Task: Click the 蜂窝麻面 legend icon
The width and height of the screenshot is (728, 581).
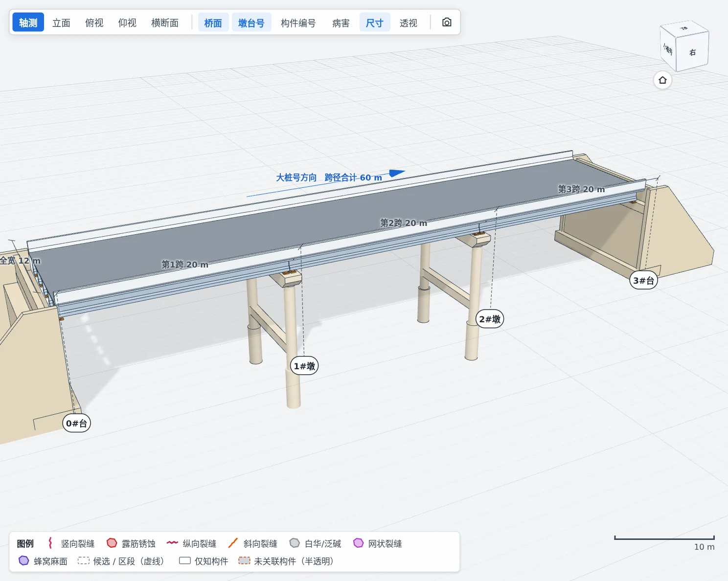Action: [x=24, y=560]
